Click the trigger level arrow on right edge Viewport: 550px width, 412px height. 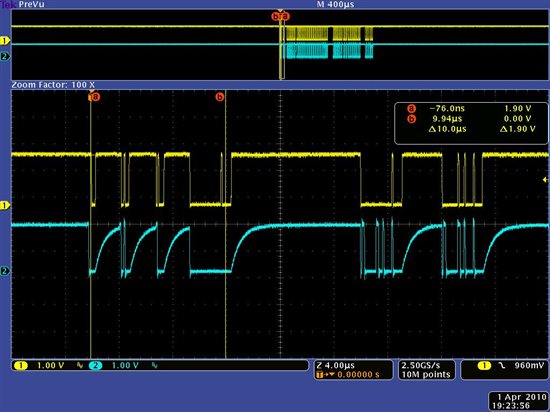[x=545, y=180]
